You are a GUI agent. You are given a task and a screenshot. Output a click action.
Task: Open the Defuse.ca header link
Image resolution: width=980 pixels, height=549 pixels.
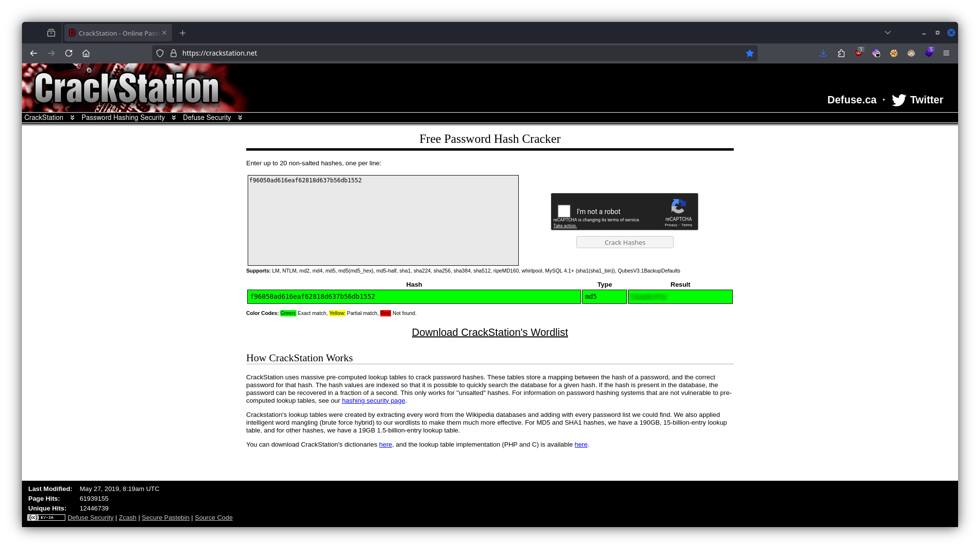click(852, 100)
